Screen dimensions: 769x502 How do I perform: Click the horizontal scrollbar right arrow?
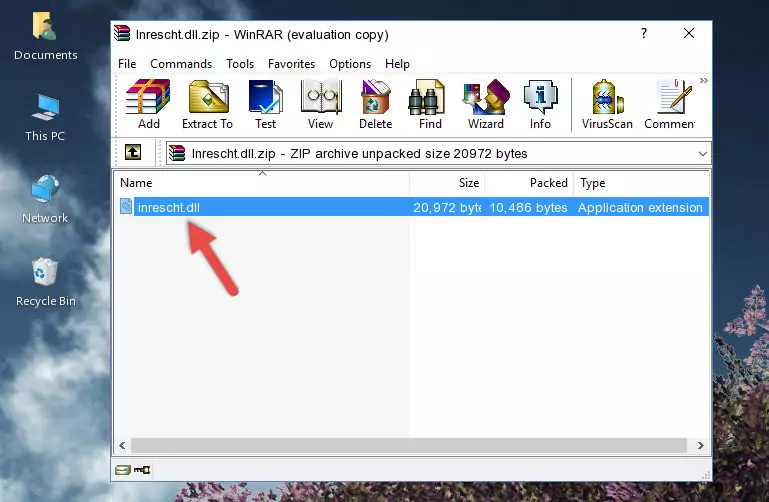pyautogui.click(x=700, y=445)
